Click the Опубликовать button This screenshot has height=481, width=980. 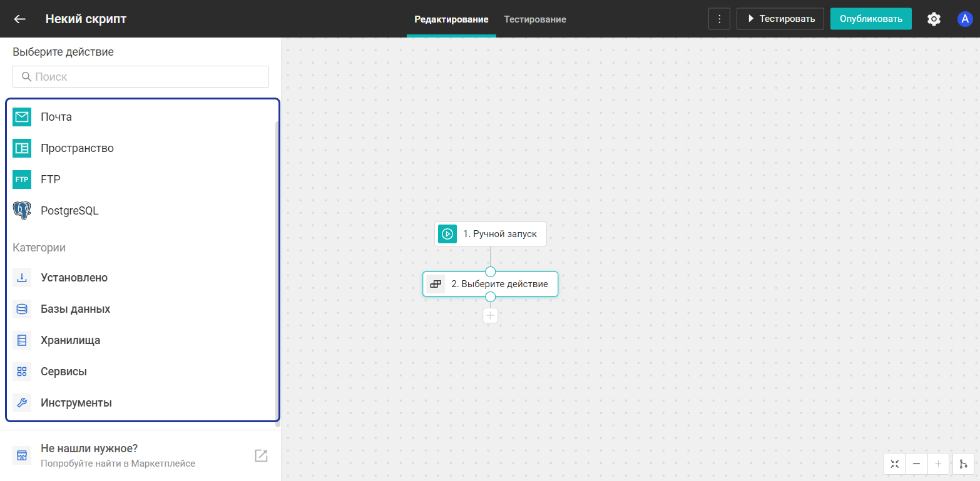(871, 19)
